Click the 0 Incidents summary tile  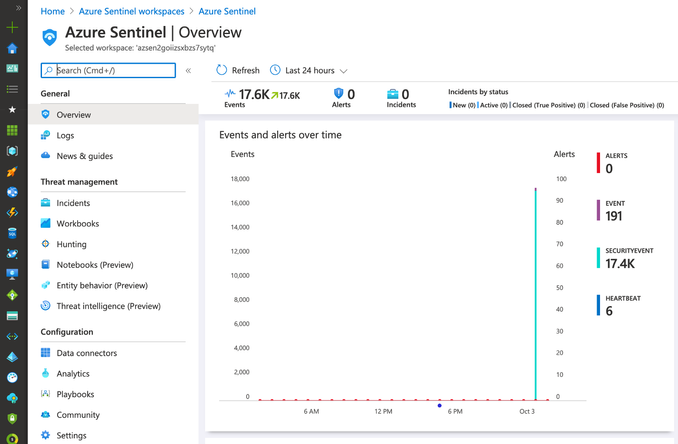click(x=401, y=98)
